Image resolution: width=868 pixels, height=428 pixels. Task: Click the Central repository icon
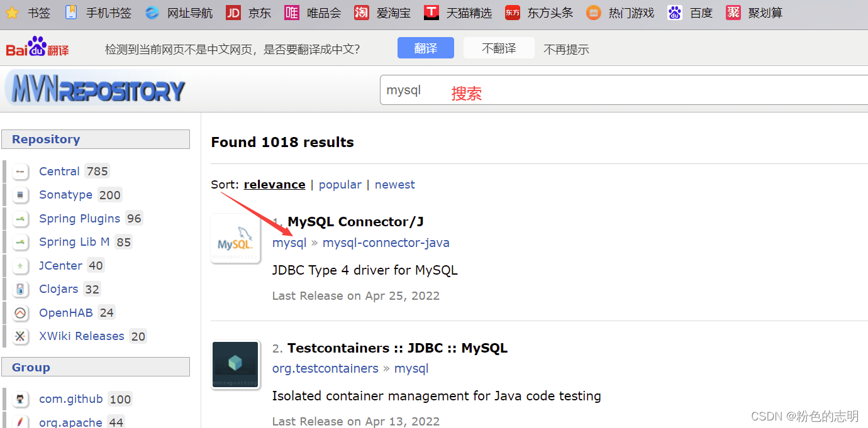coord(21,172)
